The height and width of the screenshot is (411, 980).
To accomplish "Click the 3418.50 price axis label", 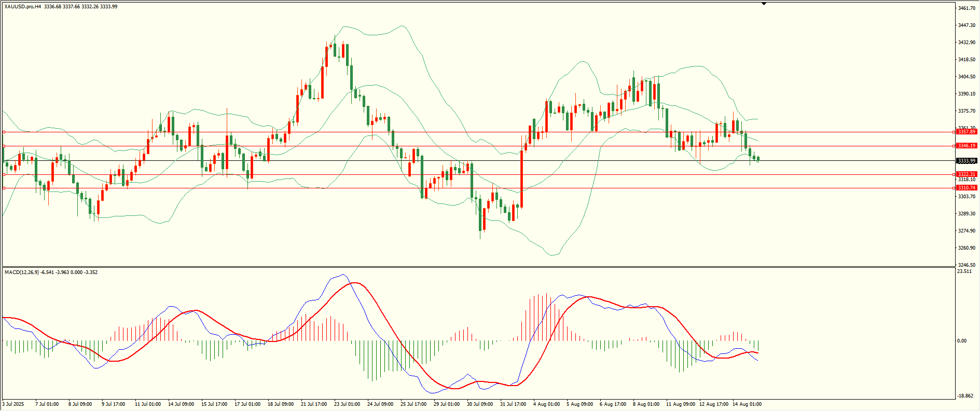I will [967, 60].
